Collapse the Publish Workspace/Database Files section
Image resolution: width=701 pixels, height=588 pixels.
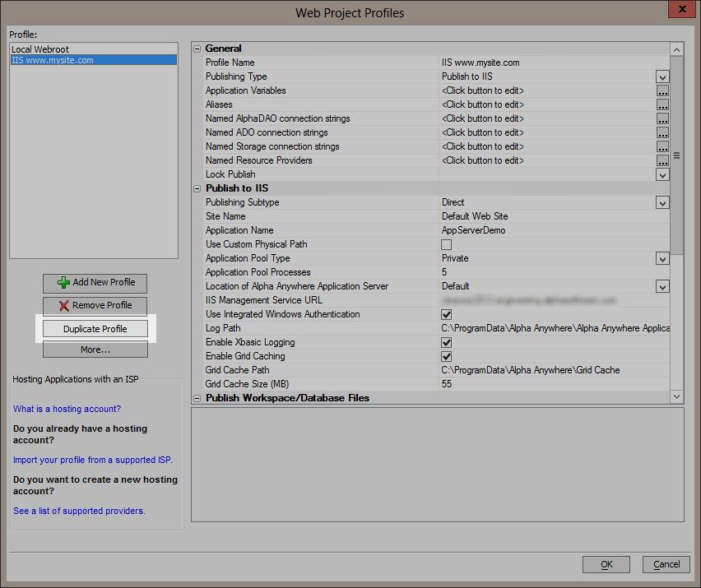coord(197,398)
